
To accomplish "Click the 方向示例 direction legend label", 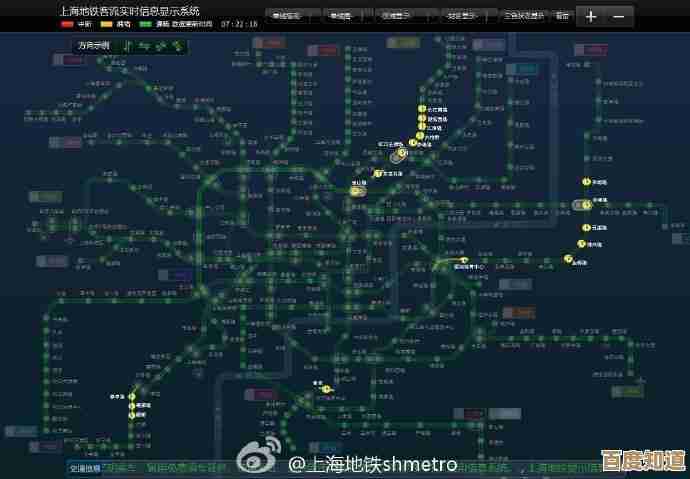I will tap(93, 45).
